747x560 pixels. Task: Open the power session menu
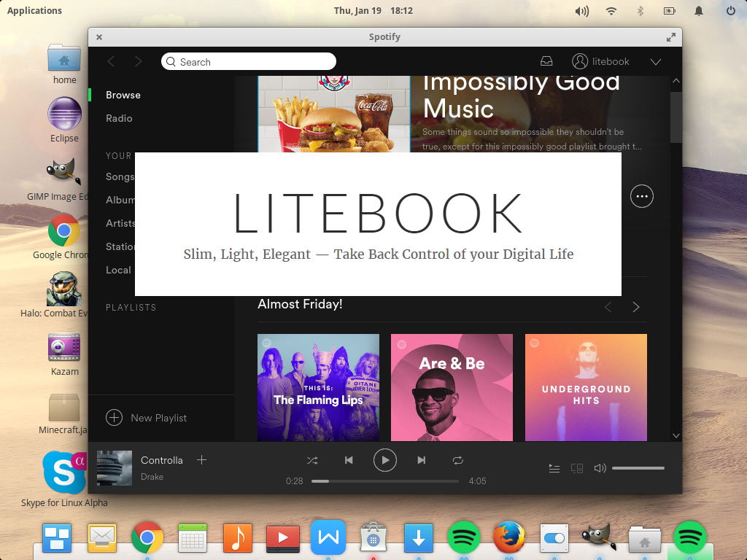(x=730, y=10)
